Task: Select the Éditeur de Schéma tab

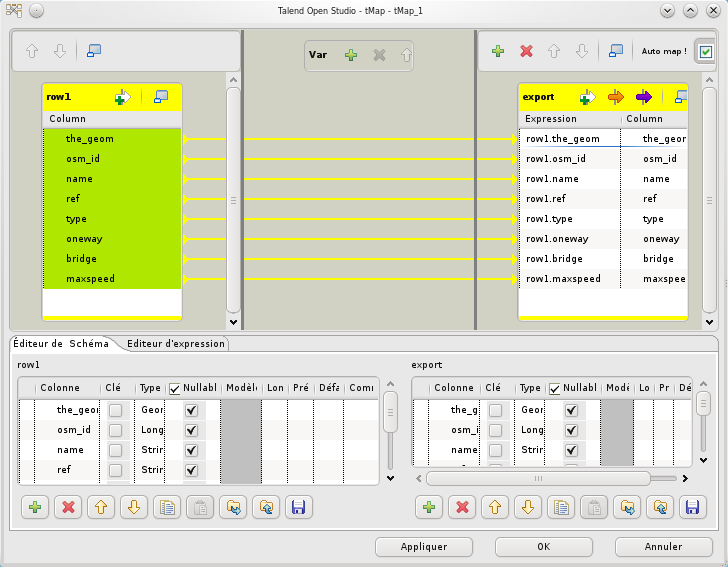Action: pyautogui.click(x=61, y=344)
